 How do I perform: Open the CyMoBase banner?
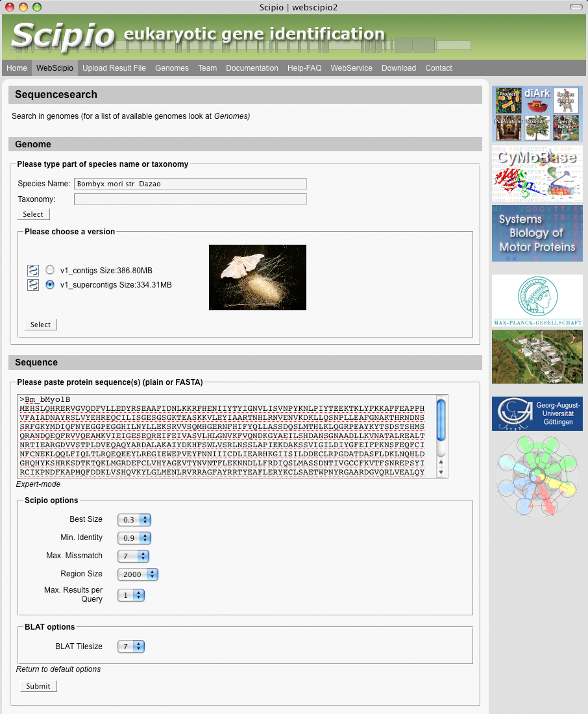[537, 174]
